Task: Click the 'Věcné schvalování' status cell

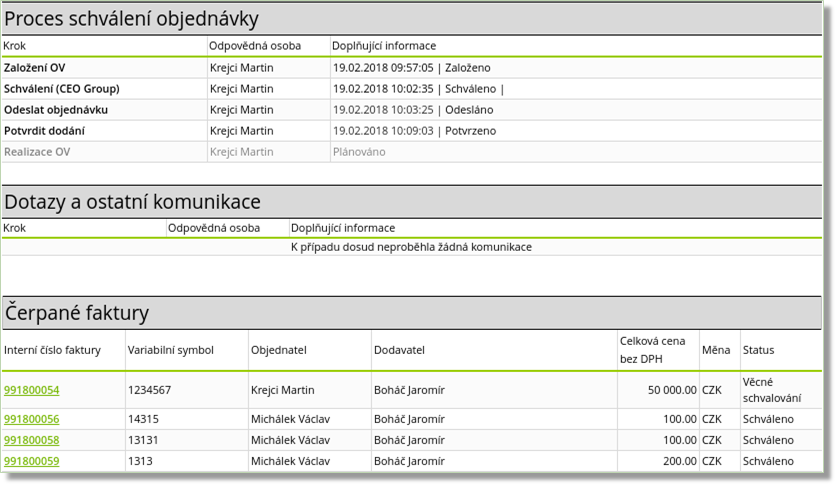Action: (x=772, y=390)
